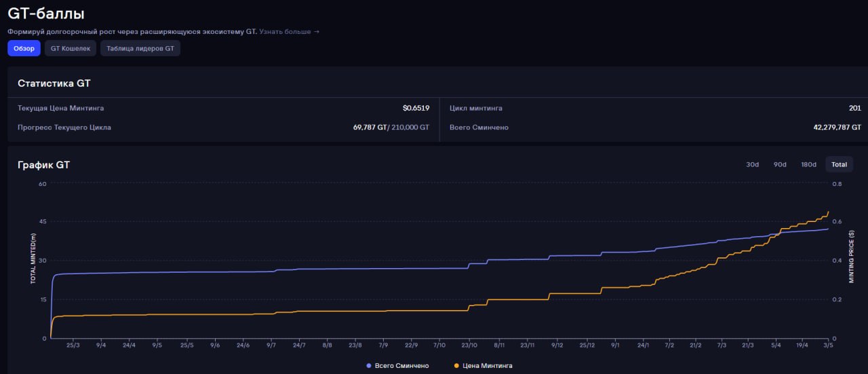Click the Всего Сминчено value 42,279,787 GT
Image resolution: width=868 pixels, height=374 pixels.
[837, 127]
